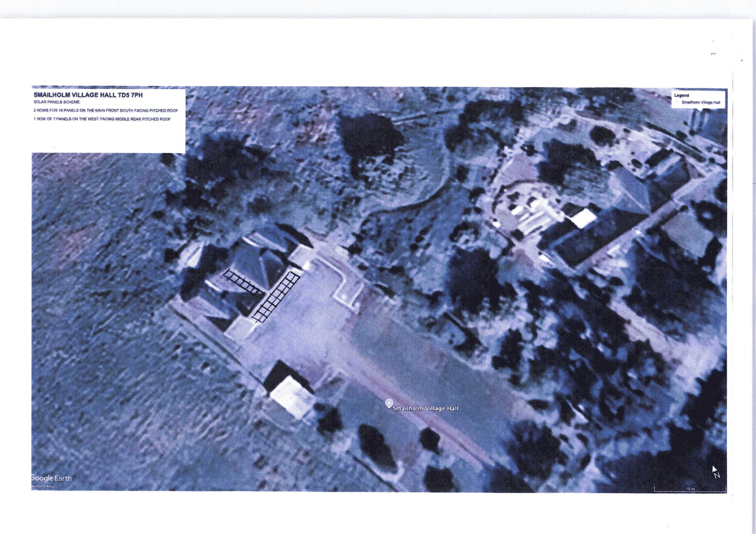Click the title 'SMAILHOLM VILLAGE HALL TD5 7PH'
The width and height of the screenshot is (756, 534).
(x=88, y=95)
